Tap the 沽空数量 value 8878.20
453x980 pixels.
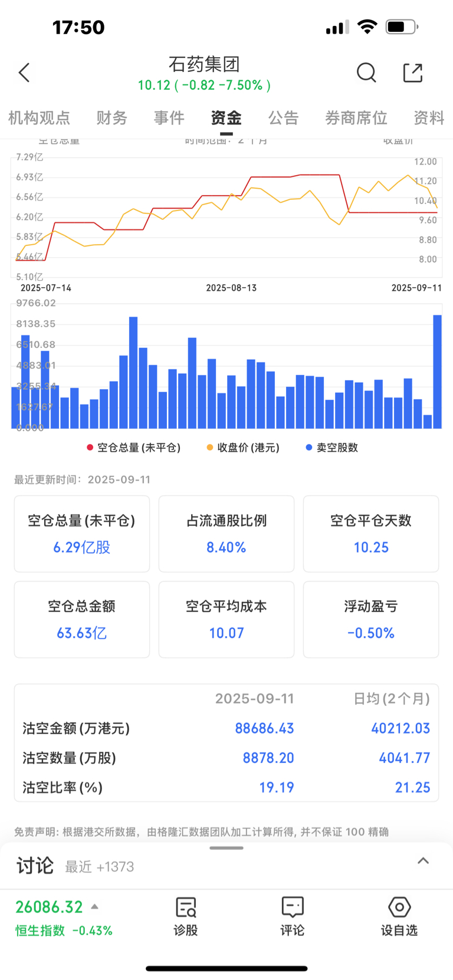[268, 758]
